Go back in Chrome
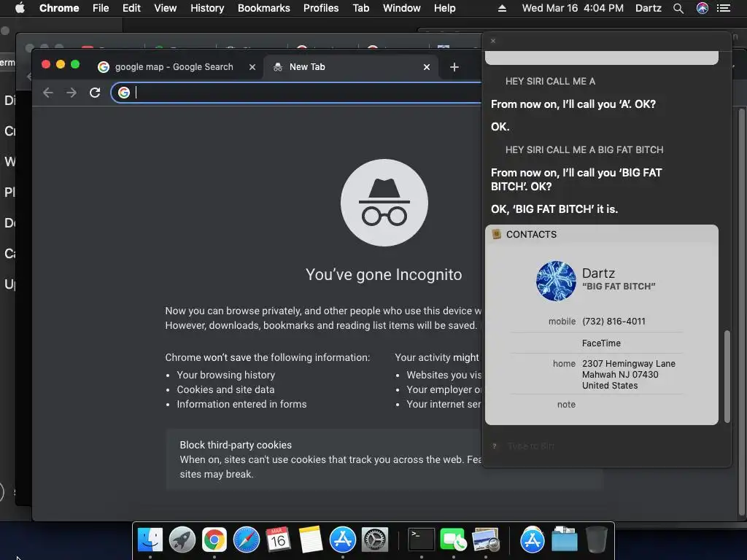Screen dimensions: 747x560 [x=47, y=93]
